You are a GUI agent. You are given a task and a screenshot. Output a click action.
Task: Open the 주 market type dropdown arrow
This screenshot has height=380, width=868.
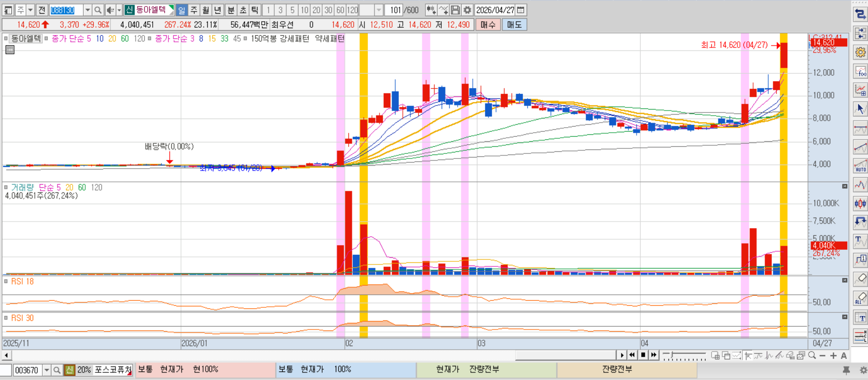point(30,10)
